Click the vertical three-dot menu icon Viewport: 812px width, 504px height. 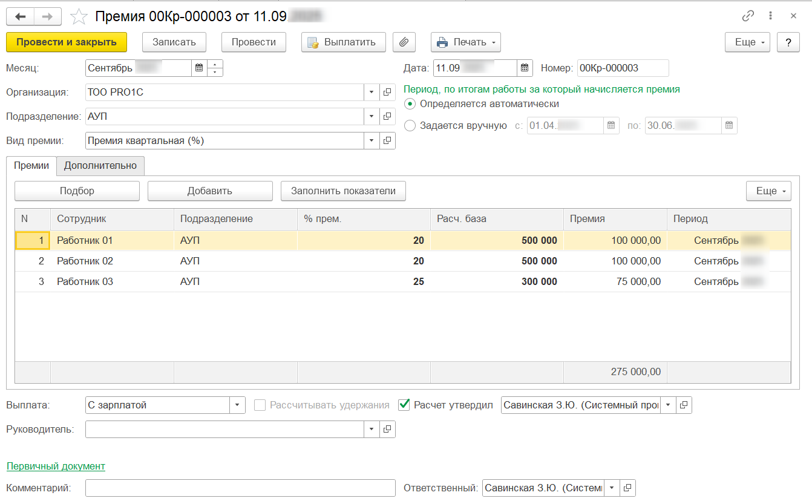[770, 16]
